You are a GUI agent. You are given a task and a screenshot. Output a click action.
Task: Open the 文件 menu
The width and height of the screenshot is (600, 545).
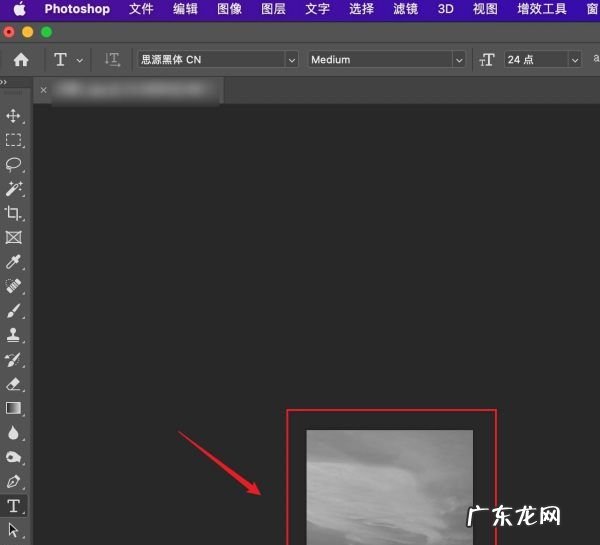click(x=141, y=9)
